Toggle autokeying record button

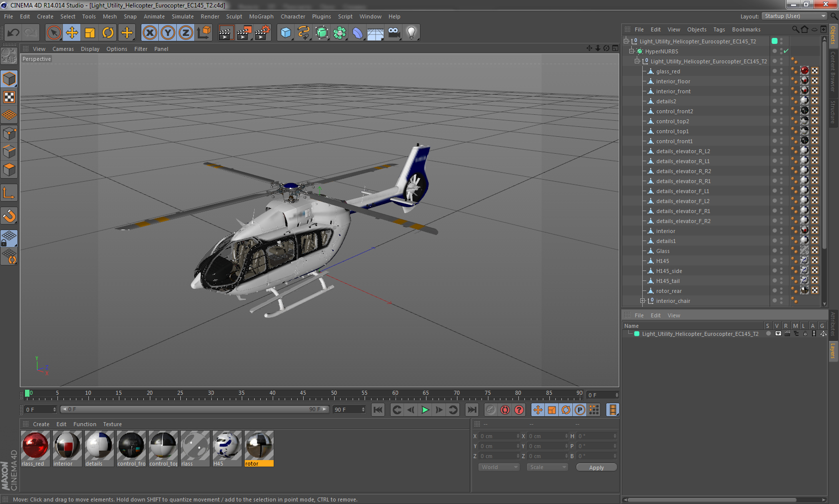click(x=505, y=410)
